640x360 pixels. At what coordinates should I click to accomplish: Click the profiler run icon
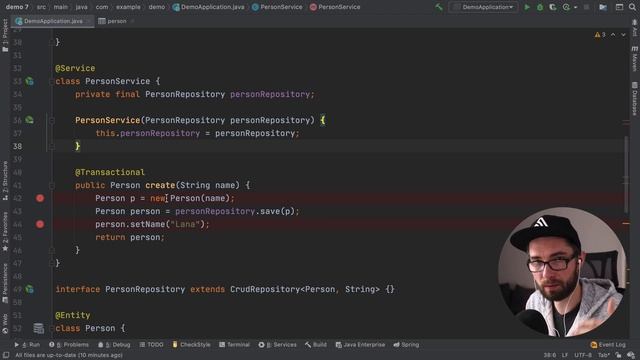point(566,7)
